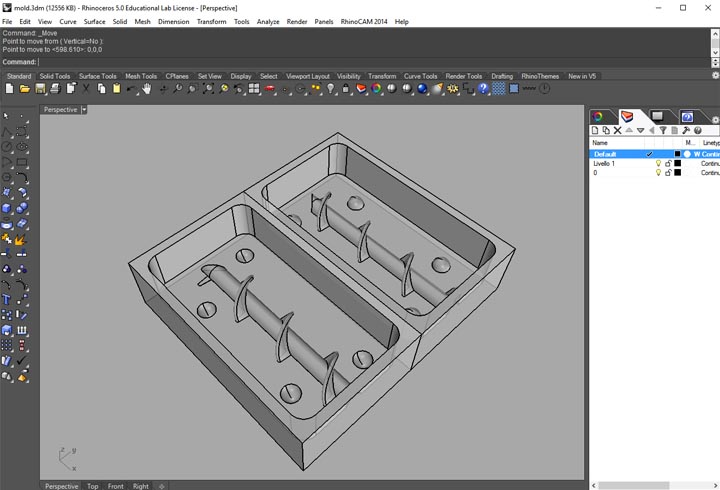Click New layer icon in Layers panel
This screenshot has width=720, height=490.
[595, 130]
